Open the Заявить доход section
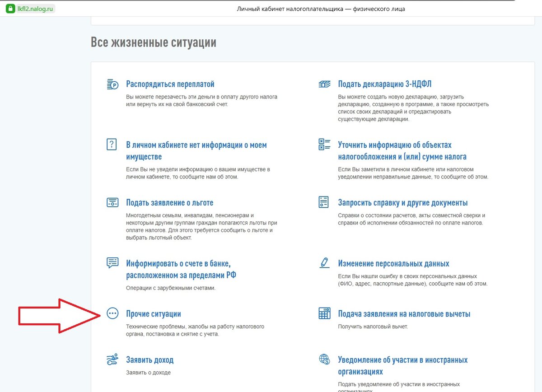This screenshot has height=392, width=542. (x=150, y=359)
